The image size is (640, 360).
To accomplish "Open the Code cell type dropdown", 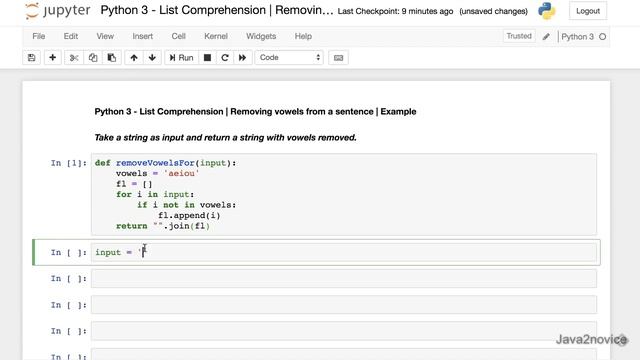I will coord(289,58).
